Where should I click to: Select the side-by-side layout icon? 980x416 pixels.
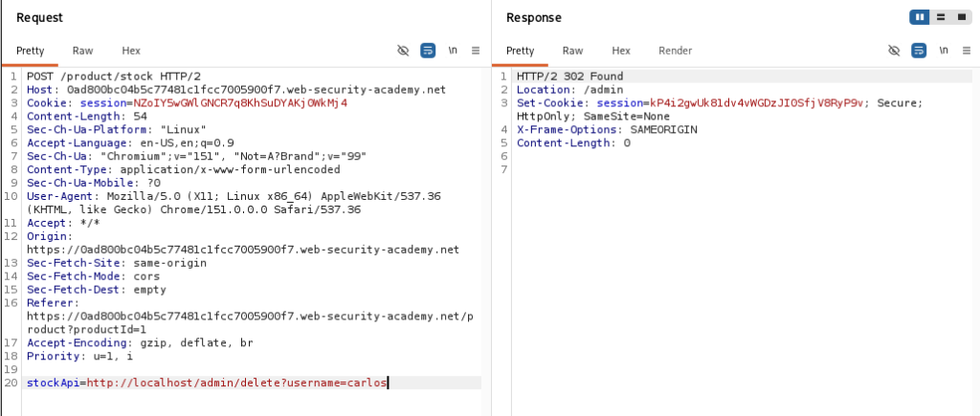(x=920, y=17)
